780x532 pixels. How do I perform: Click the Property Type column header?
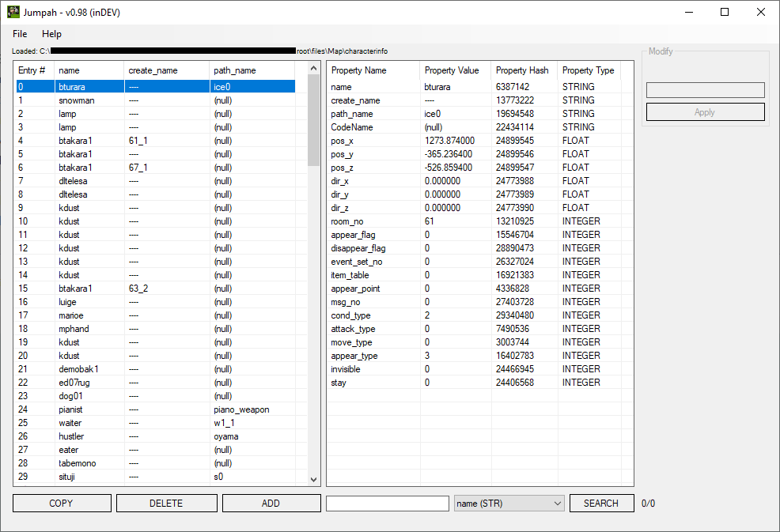point(589,70)
